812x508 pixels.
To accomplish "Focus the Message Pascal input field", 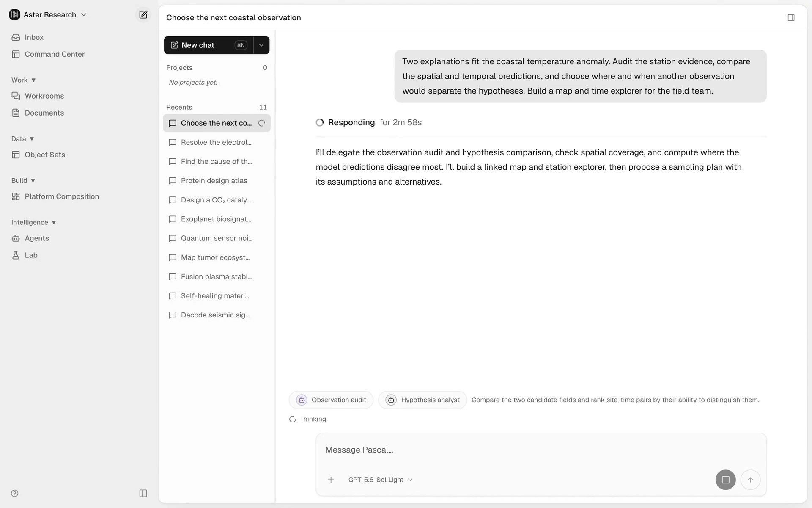I will point(541,450).
